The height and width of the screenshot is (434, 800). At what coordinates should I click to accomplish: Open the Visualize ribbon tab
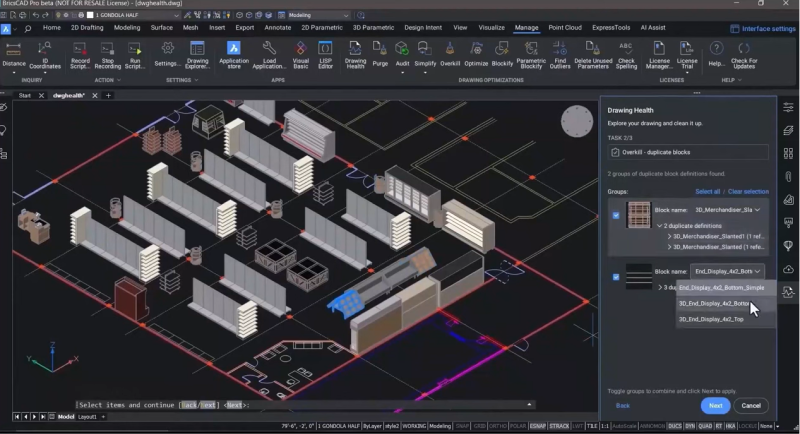point(491,28)
